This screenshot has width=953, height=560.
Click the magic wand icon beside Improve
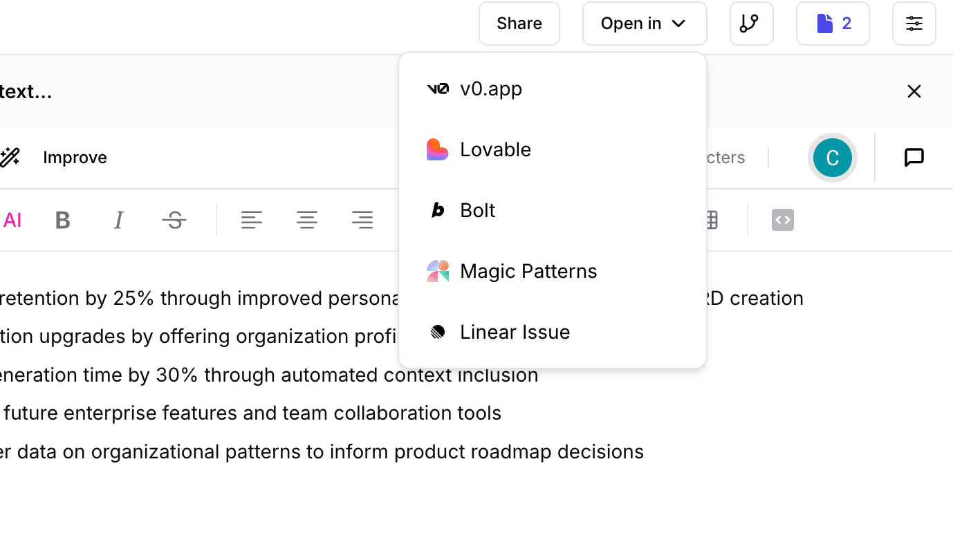point(10,158)
